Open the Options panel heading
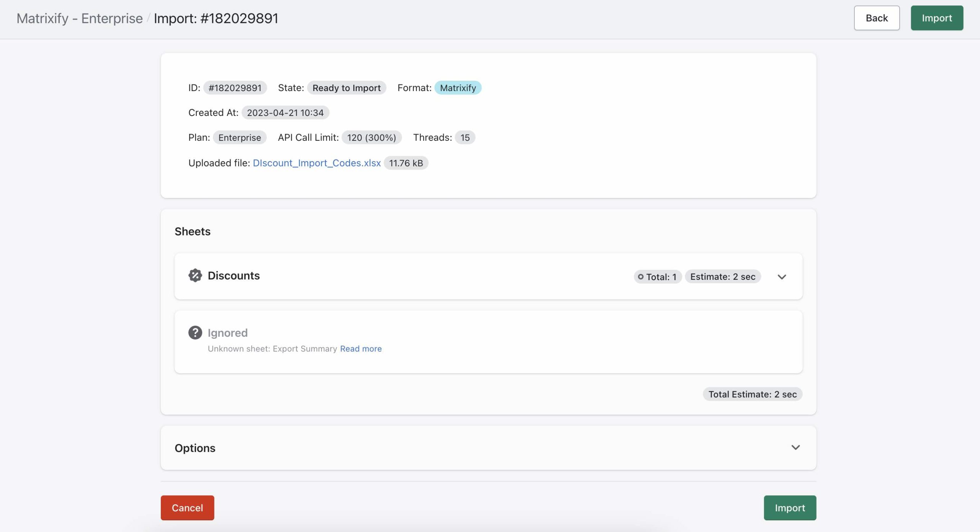The height and width of the screenshot is (532, 980). (x=195, y=448)
